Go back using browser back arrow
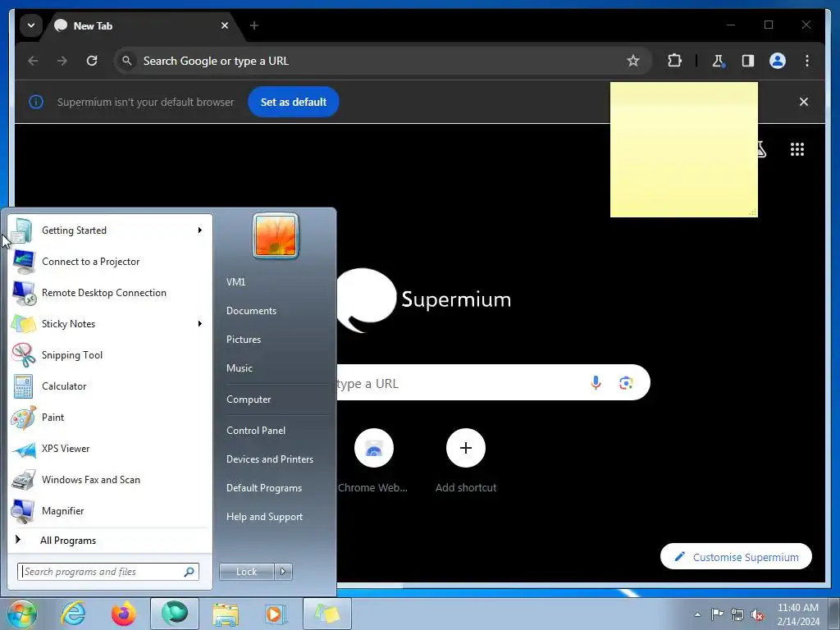The height and width of the screenshot is (630, 840). [33, 61]
